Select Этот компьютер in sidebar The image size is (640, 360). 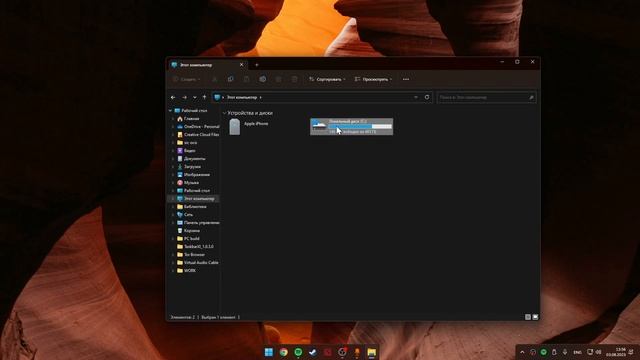(194, 198)
